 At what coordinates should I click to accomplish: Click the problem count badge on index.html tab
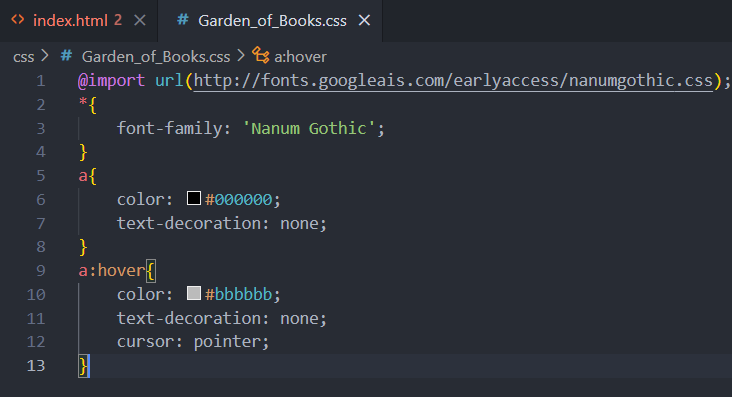[x=118, y=20]
